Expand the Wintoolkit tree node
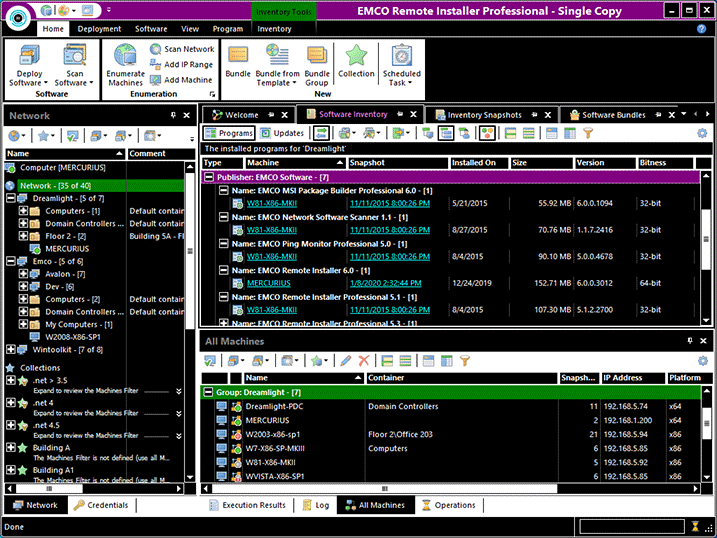 coord(10,350)
